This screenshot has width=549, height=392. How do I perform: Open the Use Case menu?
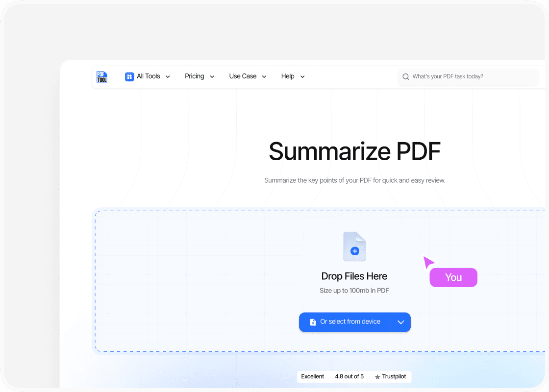[243, 76]
